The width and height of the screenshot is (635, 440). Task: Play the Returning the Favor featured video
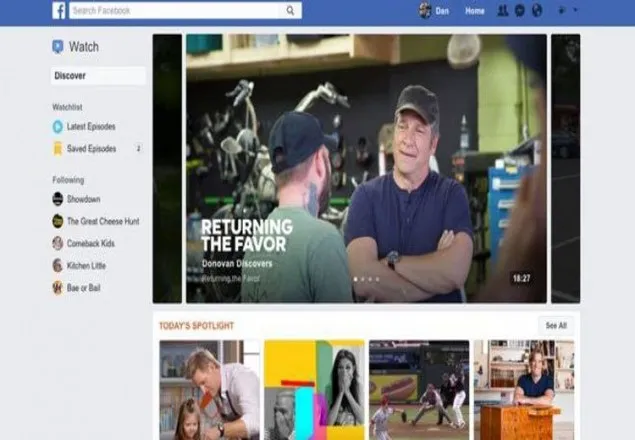(366, 168)
